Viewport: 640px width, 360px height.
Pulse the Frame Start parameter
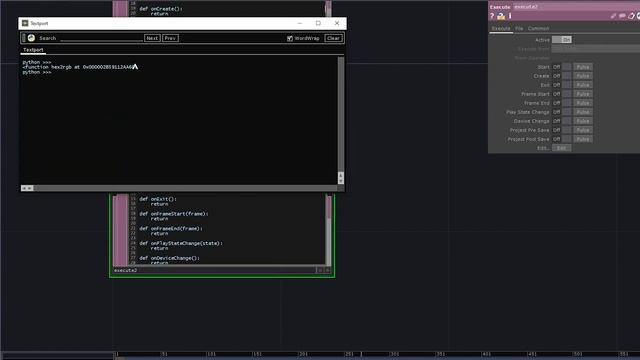click(583, 94)
